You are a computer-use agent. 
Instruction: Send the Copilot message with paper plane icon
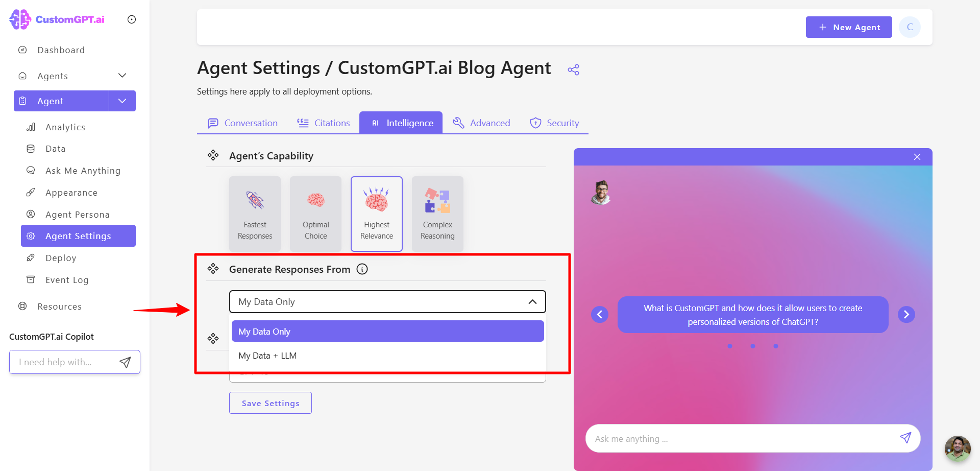(x=125, y=362)
